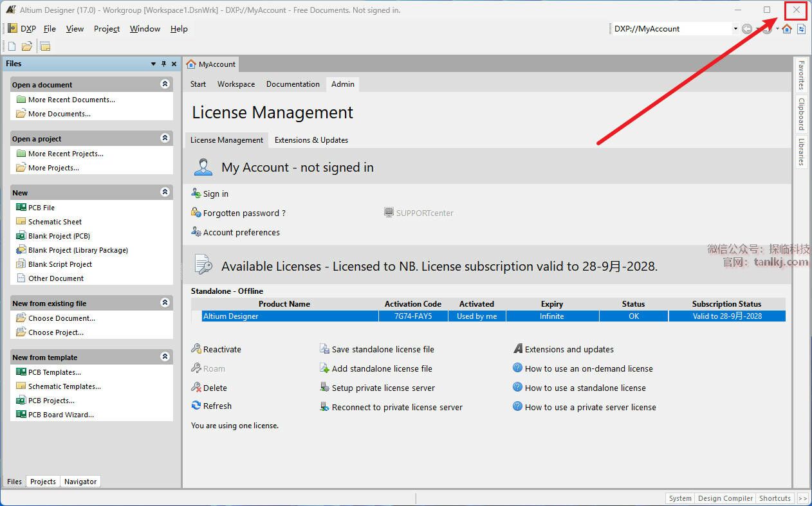Click the Schematic Sheet icon under New

pyautogui.click(x=21, y=222)
